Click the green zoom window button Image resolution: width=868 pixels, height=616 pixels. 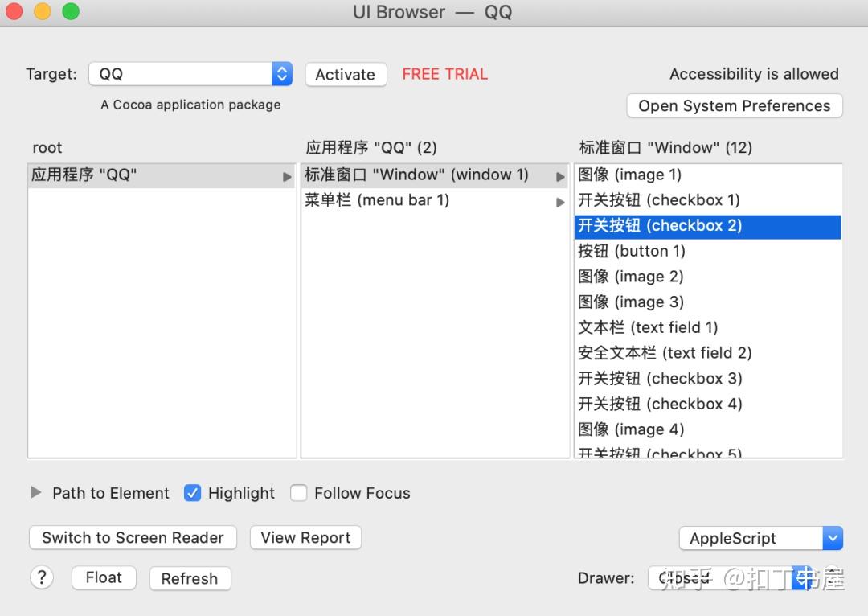[71, 12]
